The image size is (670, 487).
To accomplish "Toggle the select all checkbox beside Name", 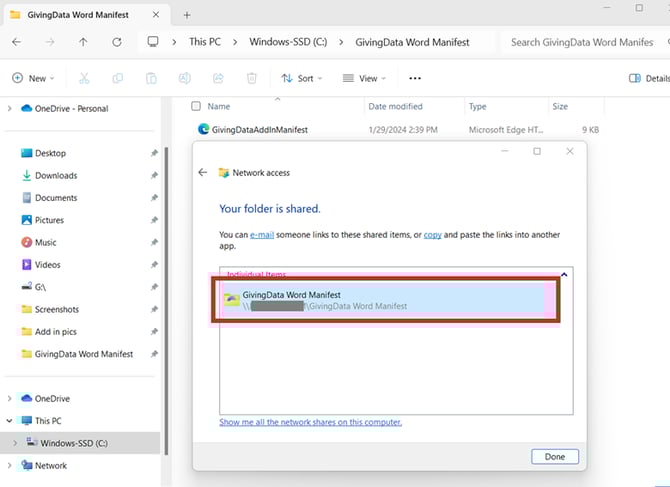I will [x=196, y=106].
